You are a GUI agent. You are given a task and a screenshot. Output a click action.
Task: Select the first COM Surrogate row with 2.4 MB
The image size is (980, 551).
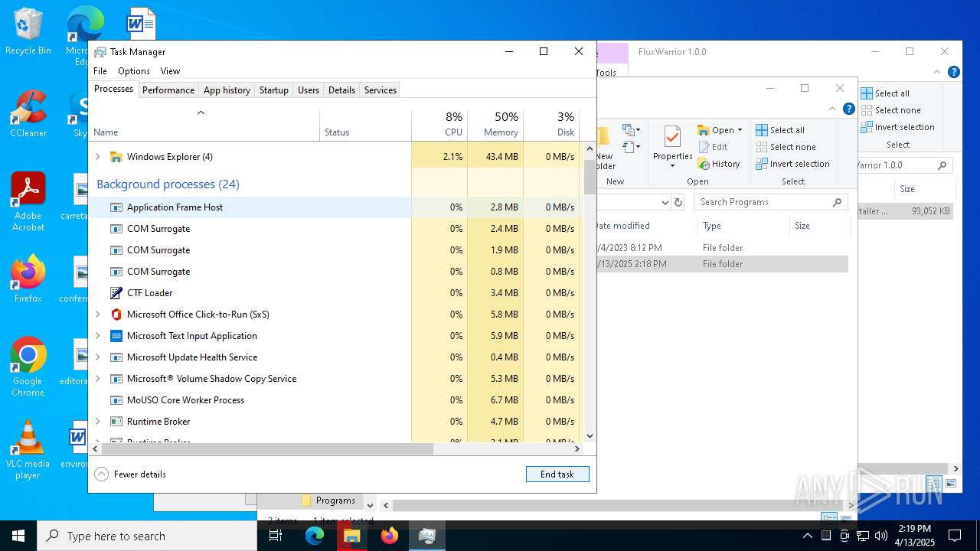point(335,229)
